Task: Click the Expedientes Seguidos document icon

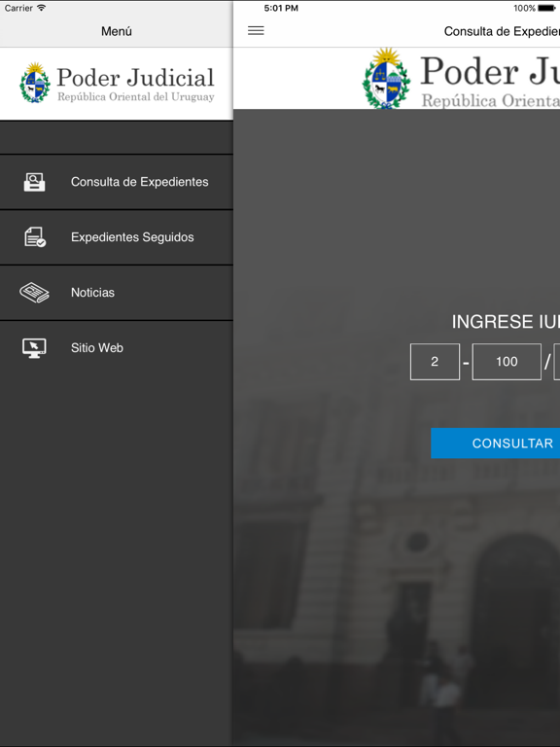Action: [x=35, y=237]
